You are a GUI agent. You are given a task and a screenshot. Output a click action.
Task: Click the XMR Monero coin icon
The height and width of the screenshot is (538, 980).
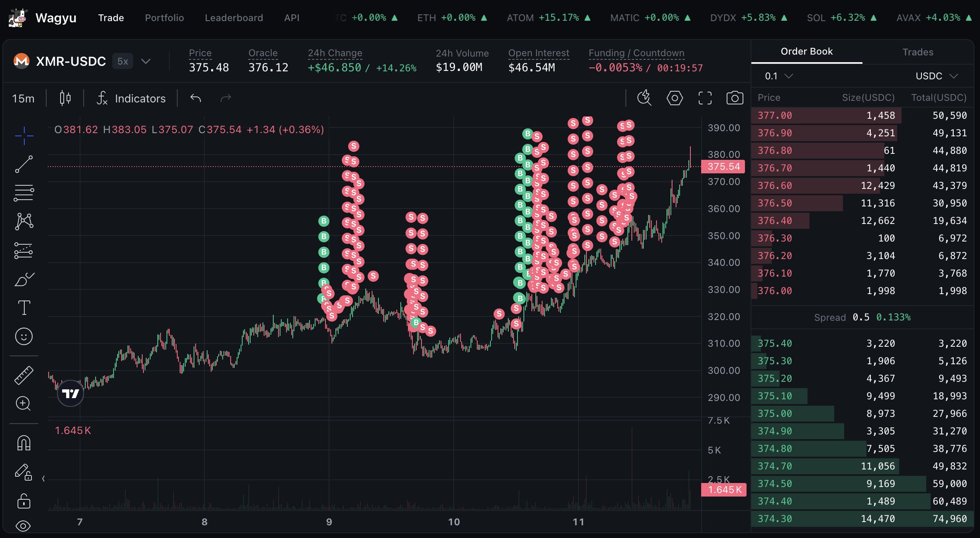click(x=22, y=61)
